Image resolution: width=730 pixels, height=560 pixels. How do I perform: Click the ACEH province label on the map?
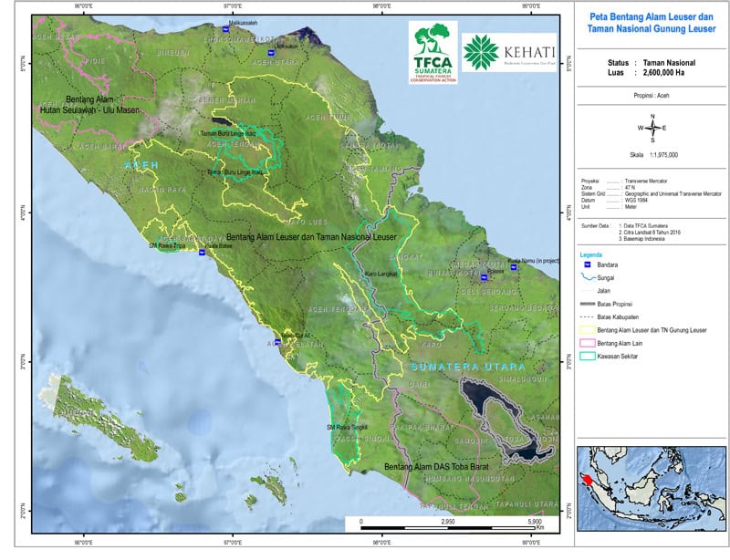[141, 164]
